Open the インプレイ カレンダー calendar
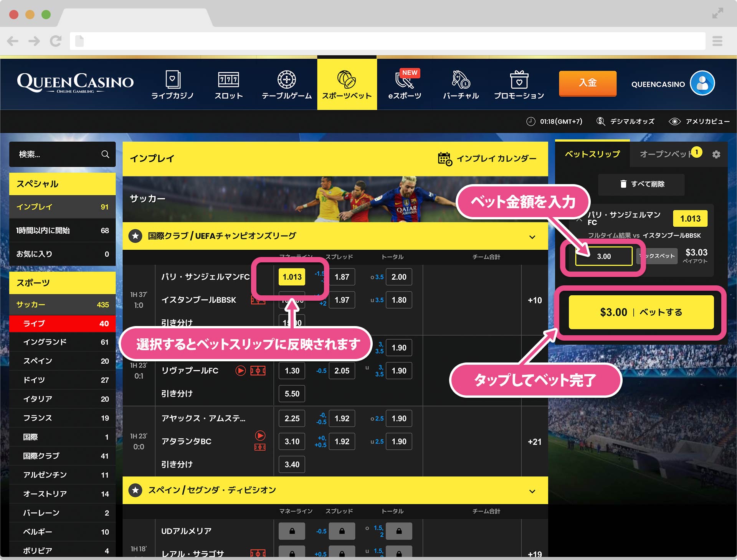Viewport: 737px width, 560px height. pyautogui.click(x=487, y=158)
